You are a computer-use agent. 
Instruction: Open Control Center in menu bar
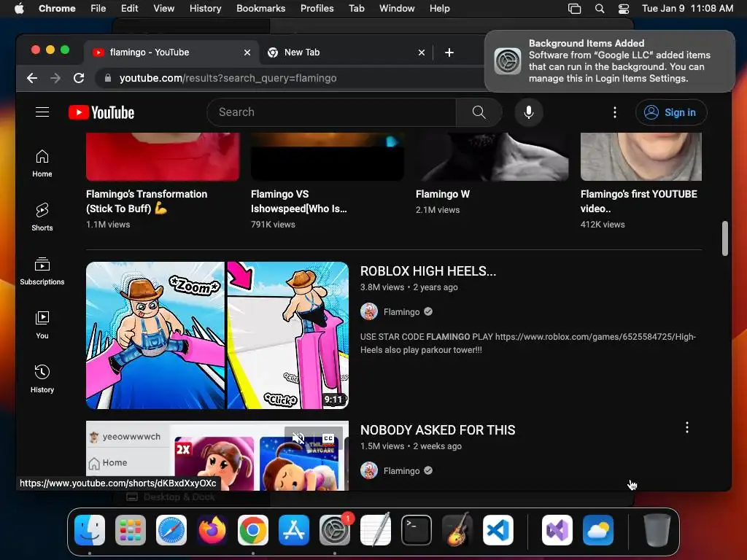coord(624,9)
